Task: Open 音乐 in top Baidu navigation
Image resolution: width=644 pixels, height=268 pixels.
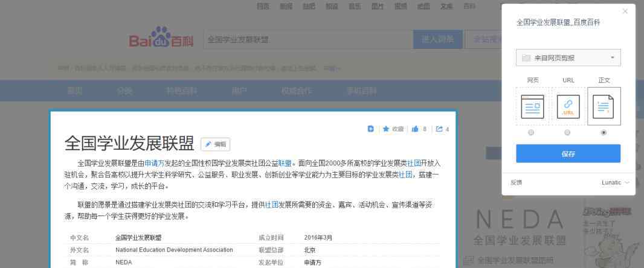Action: 355,6
